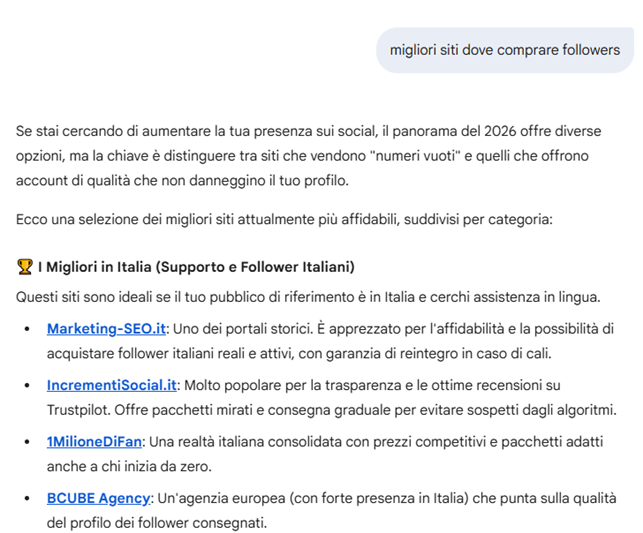Image resolution: width=643 pixels, height=533 pixels.
Task: Open the Marketing-SEO.it link
Action: pos(106,329)
